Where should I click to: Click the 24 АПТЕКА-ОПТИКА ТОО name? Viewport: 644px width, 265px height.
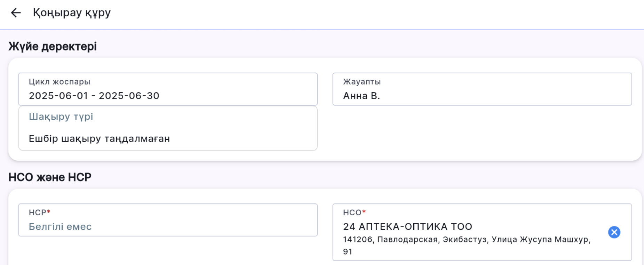[x=407, y=226]
